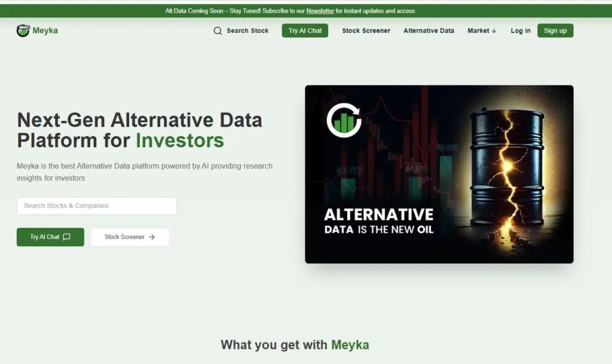Screen dimensions: 612x364
Task: Click the arrow icon beside Stock Screener
Action: (x=152, y=237)
